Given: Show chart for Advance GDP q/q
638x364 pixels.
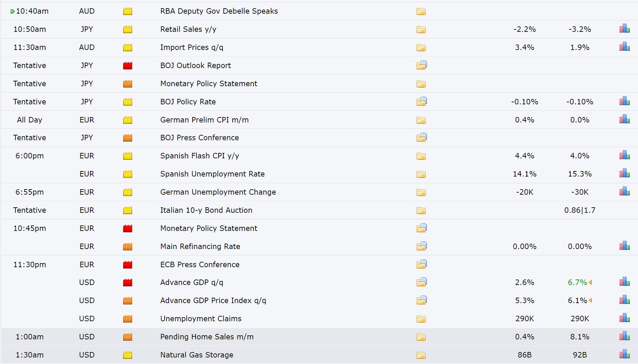Looking at the screenshot, I should [x=624, y=282].
